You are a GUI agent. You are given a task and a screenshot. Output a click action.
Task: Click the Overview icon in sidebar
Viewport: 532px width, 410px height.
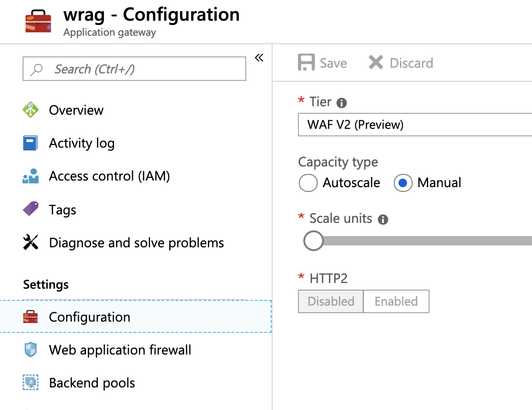[31, 110]
